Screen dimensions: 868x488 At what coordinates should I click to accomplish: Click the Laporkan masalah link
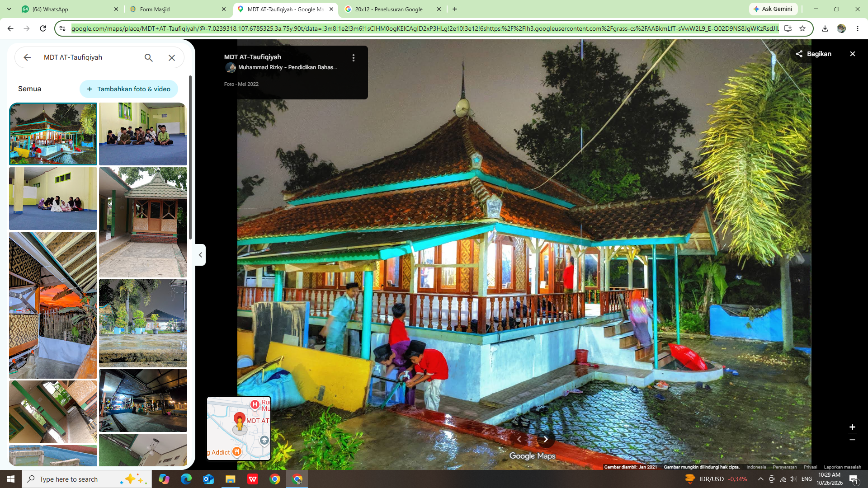tap(842, 467)
